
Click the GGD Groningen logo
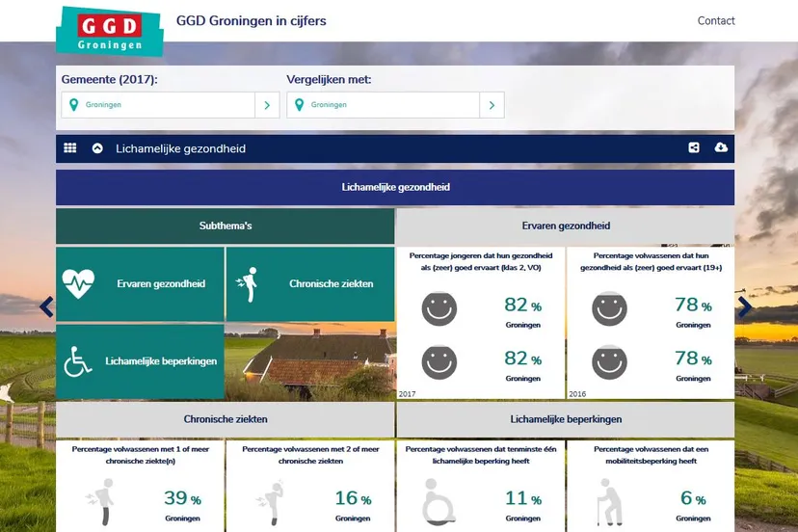coord(110,31)
